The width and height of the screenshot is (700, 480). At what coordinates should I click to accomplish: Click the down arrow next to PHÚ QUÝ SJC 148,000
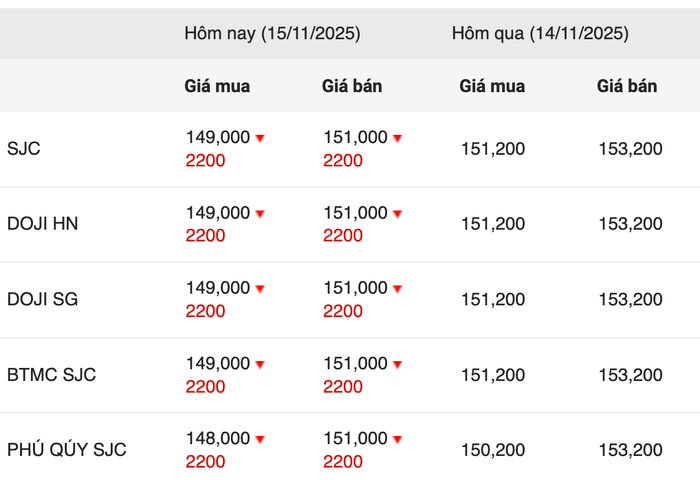260,440
